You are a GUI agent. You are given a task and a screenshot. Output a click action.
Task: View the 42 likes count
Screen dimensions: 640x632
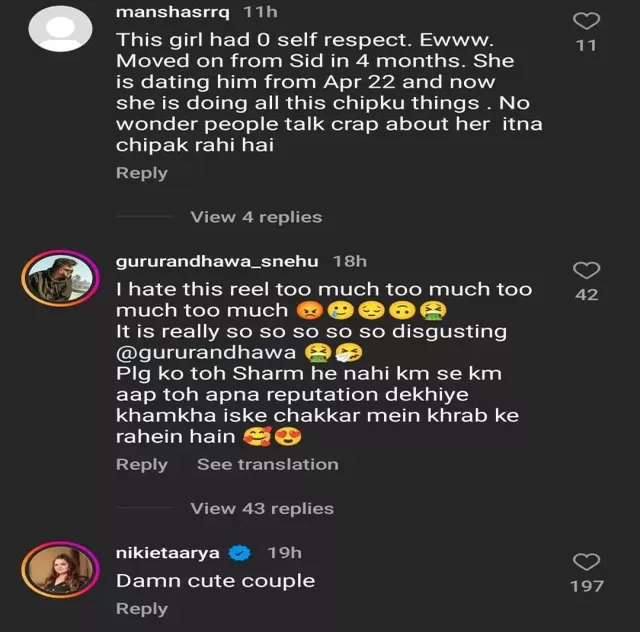pos(587,295)
